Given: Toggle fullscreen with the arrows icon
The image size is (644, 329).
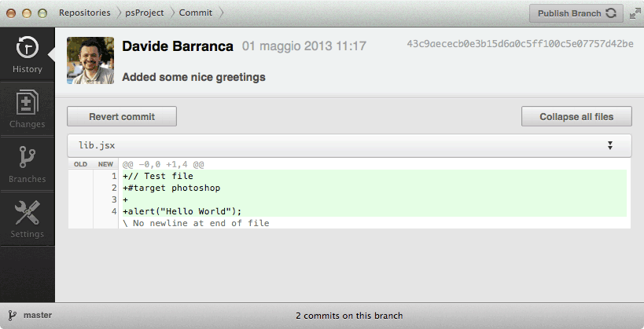Looking at the screenshot, I should (635, 13).
